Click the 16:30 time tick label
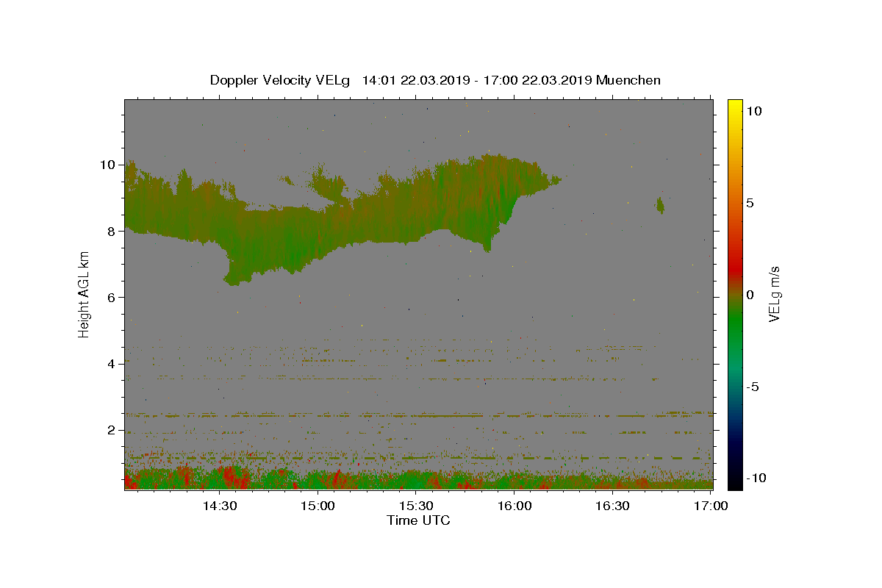The height and width of the screenshot is (588, 882). (x=612, y=506)
